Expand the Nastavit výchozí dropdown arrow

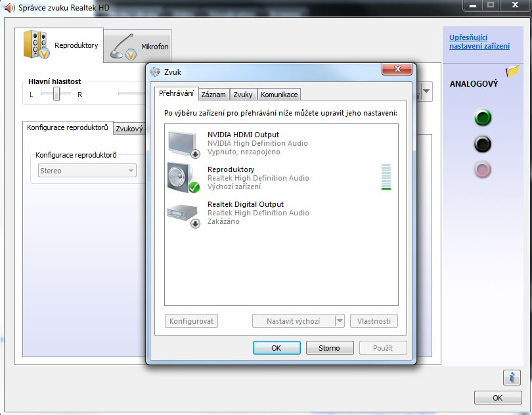click(340, 320)
